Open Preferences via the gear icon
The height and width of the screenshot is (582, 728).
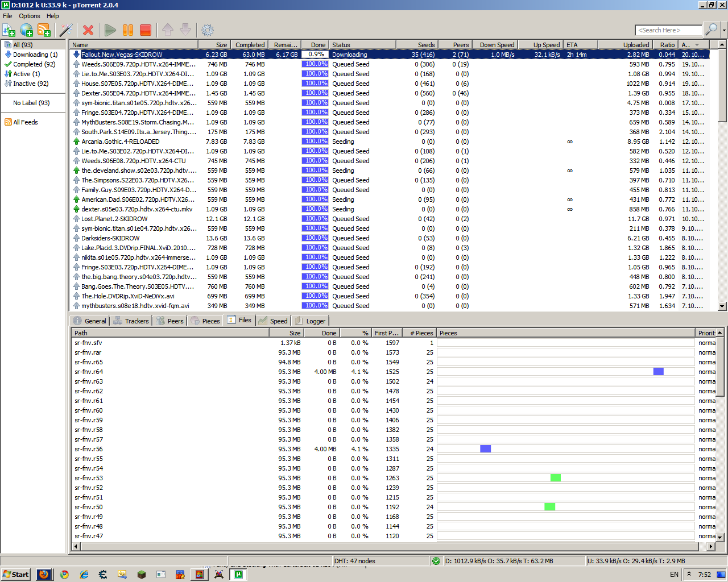pos(208,30)
